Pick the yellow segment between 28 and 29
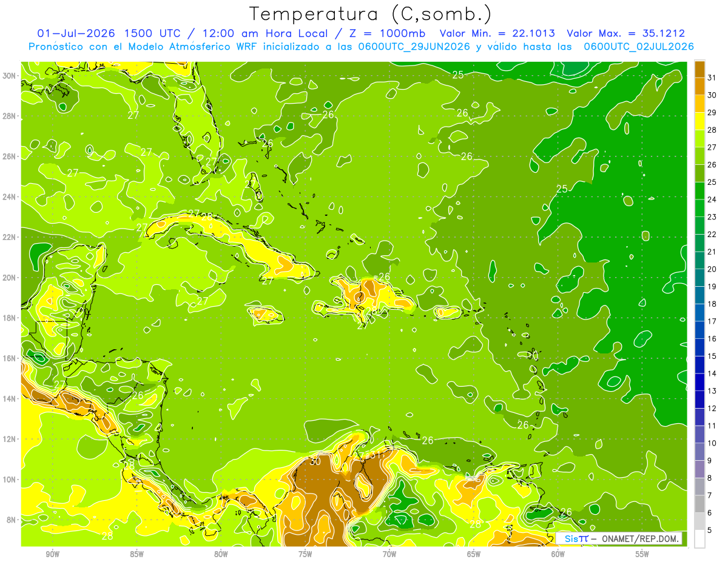The width and height of the screenshot is (728, 562). (699, 121)
